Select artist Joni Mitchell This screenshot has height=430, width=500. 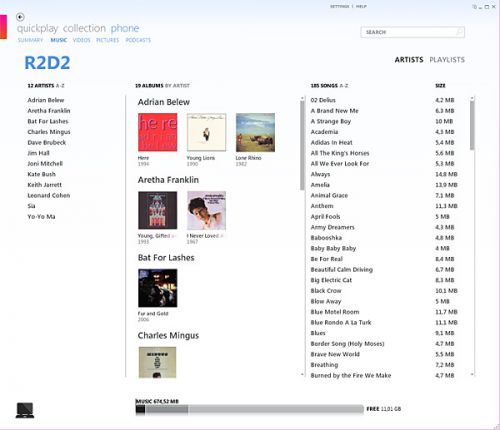click(x=45, y=164)
